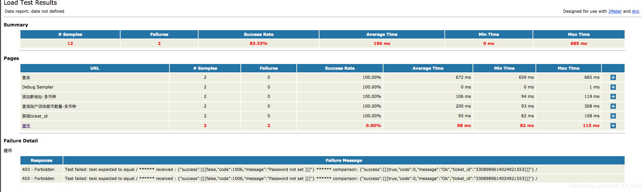Expand details for 添加新地址-多币种 row
Screen dimensions: 644x192
coord(613,97)
